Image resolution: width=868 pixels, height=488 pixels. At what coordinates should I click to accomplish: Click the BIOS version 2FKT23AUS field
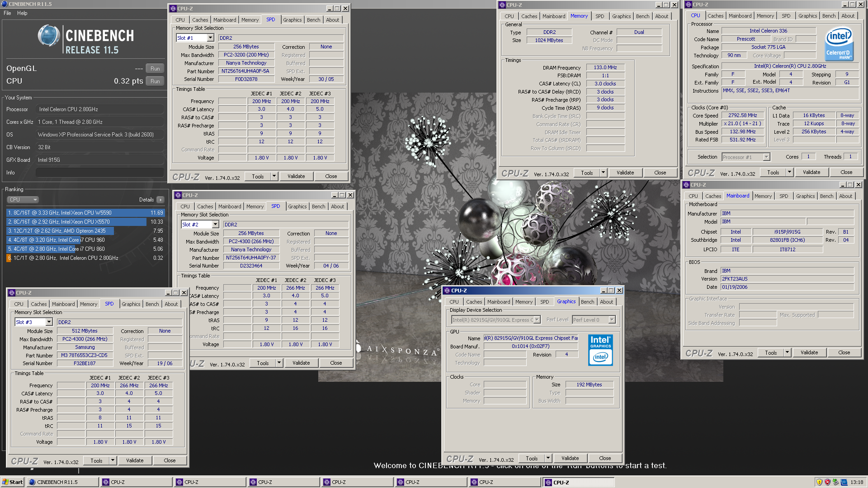[x=787, y=279]
